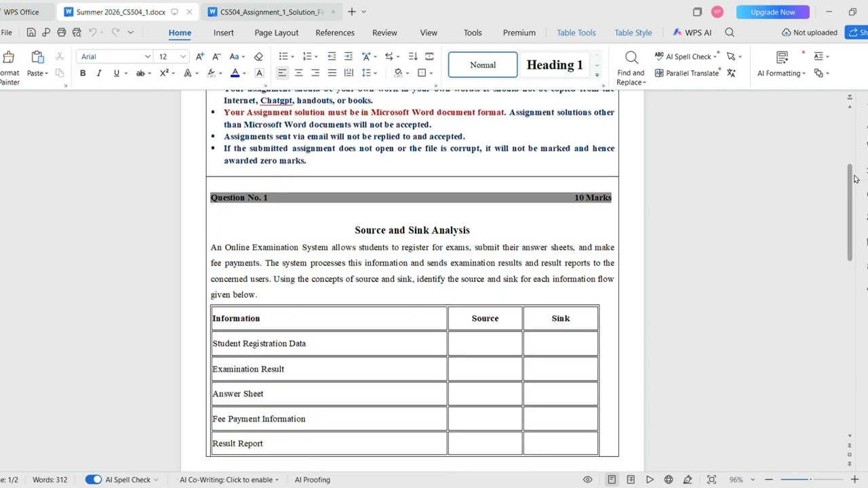Open WPS AI from the ribbon
This screenshot has width=868, height=488.
click(692, 33)
